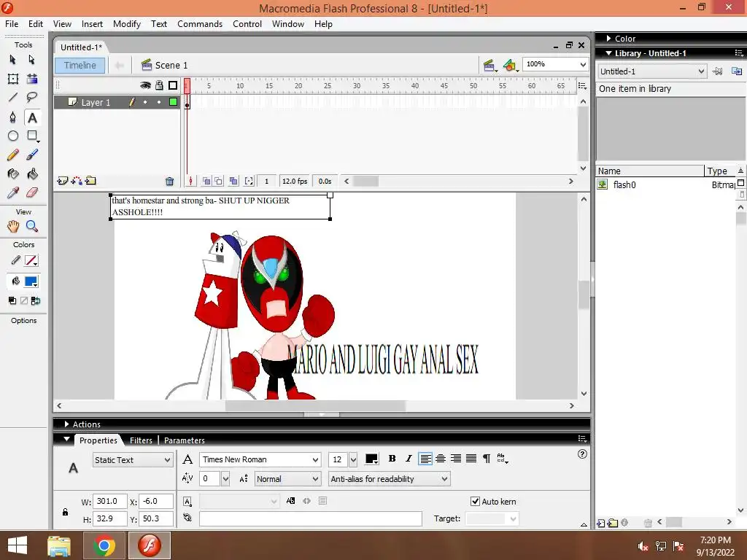The height and width of the screenshot is (560, 747).
Task: Switch to the Filters tab
Action: (x=141, y=440)
